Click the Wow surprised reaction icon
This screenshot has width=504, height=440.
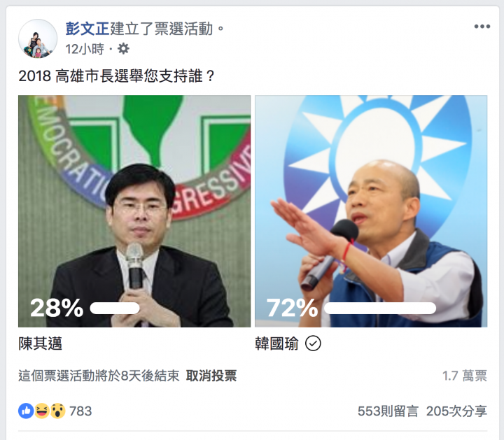pos(57,411)
